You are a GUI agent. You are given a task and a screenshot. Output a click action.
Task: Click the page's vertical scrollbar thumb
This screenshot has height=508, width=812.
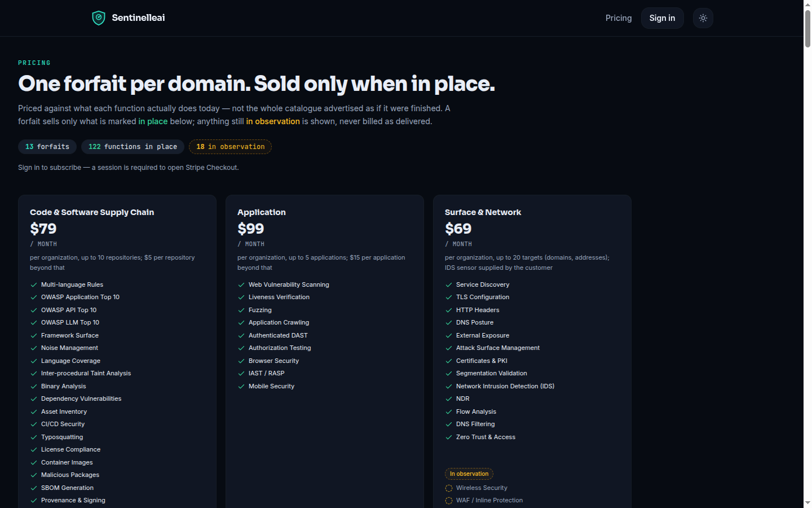click(x=807, y=28)
